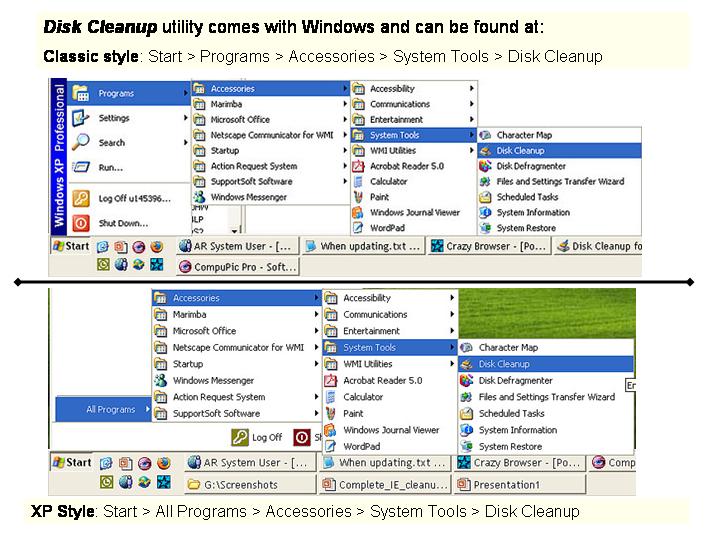Click Windows Messenger in XP-style All Programs menu

(x=236, y=380)
